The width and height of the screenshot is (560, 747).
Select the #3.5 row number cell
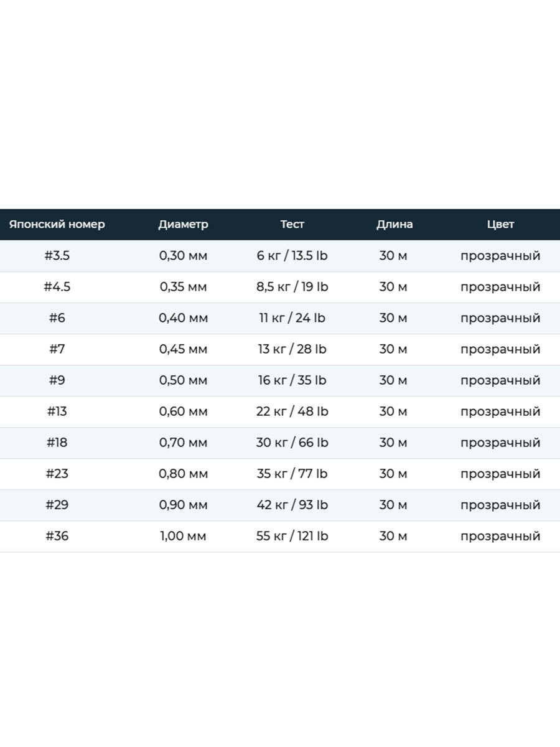click(57, 256)
